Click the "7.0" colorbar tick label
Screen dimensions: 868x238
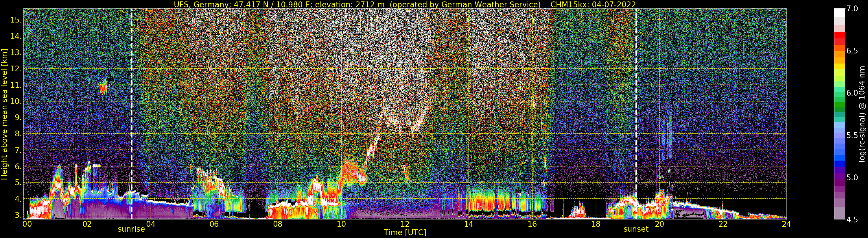pos(852,9)
